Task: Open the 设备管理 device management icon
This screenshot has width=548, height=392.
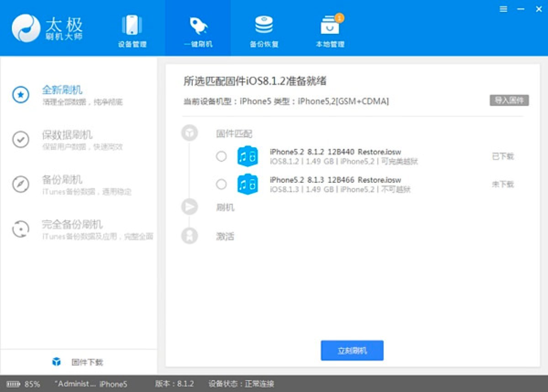Action: (132, 25)
